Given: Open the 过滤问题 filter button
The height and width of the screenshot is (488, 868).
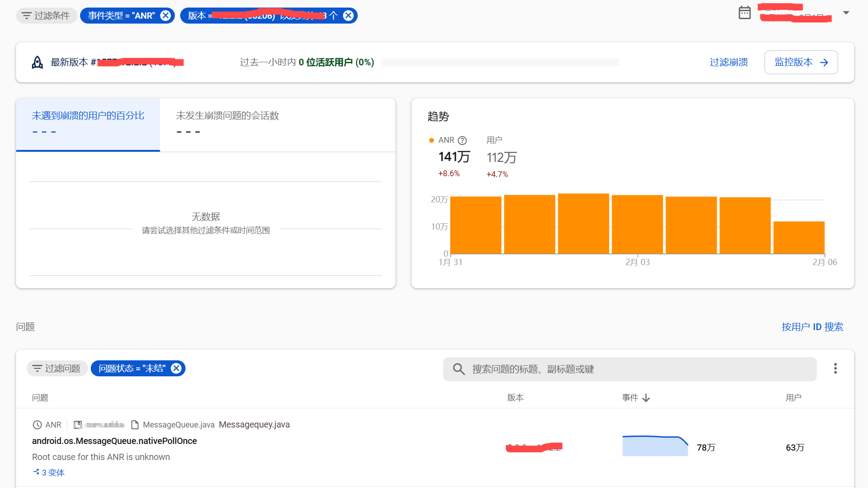Looking at the screenshot, I should (57, 368).
